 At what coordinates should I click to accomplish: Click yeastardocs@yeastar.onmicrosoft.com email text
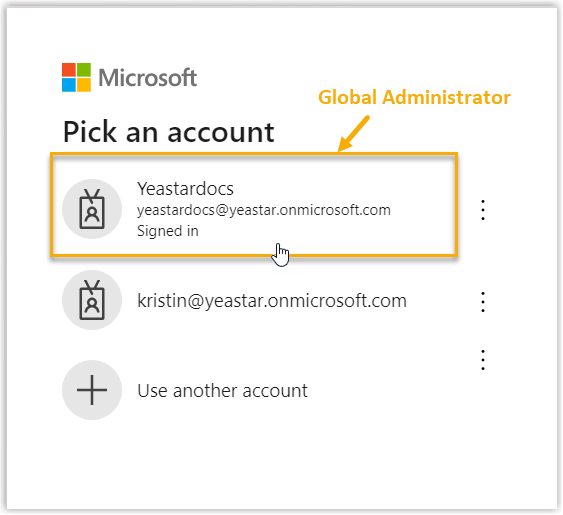click(264, 210)
